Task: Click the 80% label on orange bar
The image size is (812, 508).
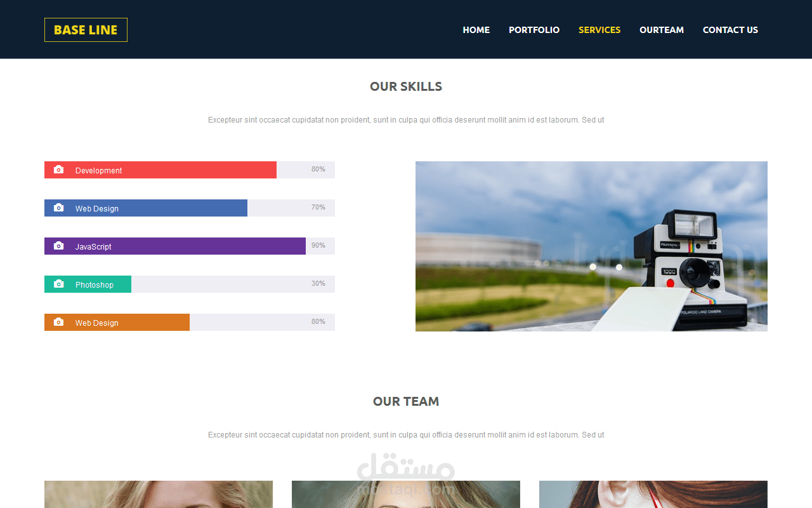Action: pos(318,321)
